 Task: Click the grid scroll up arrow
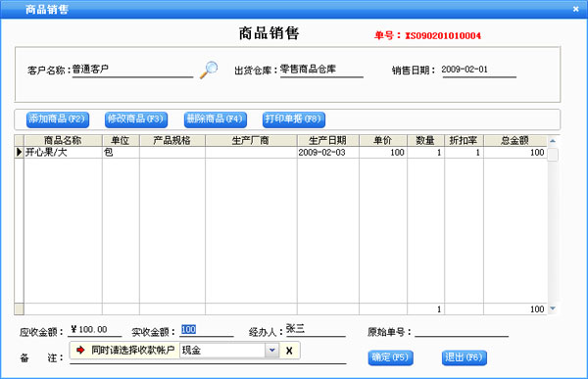pos(553,141)
